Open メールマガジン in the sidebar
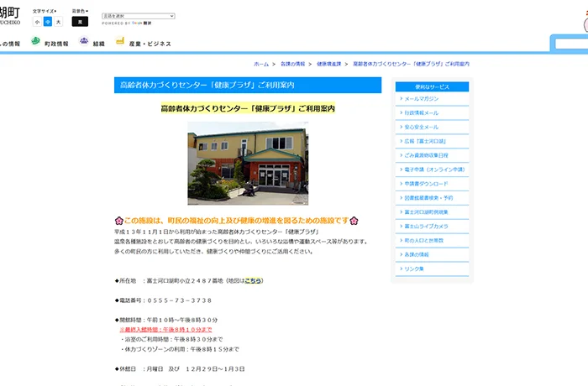Viewport: 588px width, 386px height. (421, 98)
